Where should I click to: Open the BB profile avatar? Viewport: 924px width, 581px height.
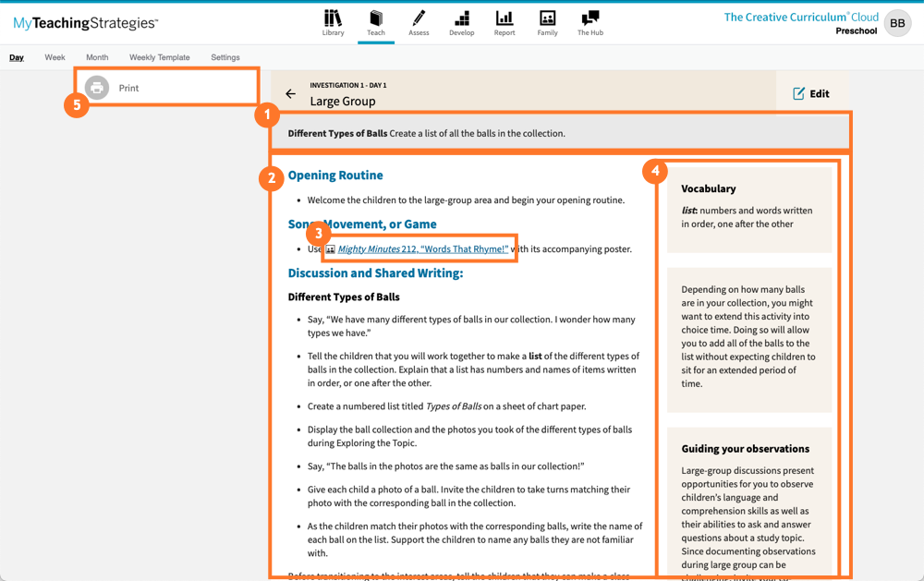click(x=896, y=23)
